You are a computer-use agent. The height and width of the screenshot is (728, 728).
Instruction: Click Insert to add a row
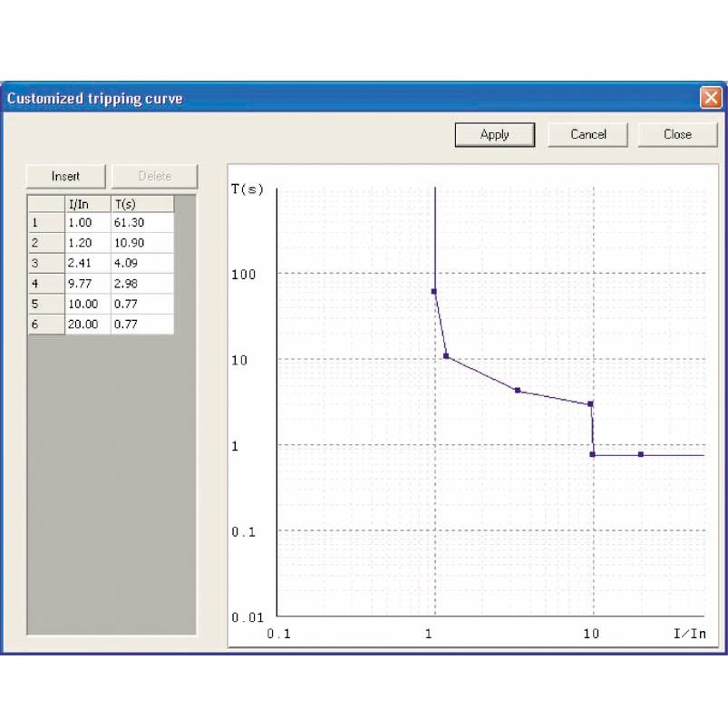(x=65, y=177)
